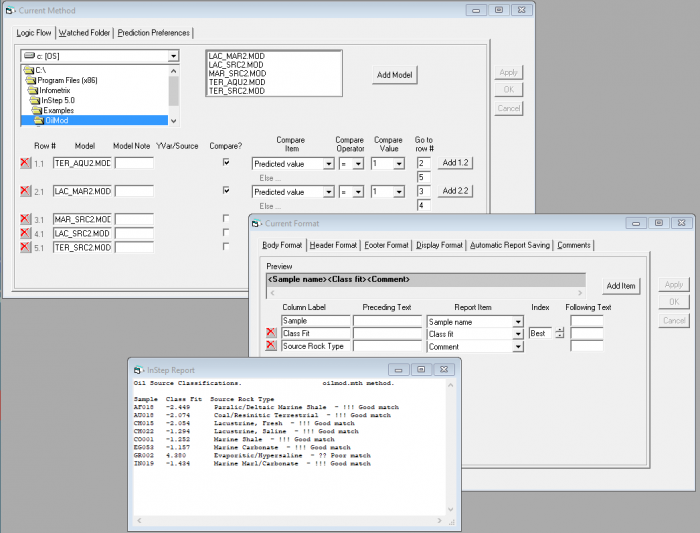Enable Compare checkbox for row 5.1
This screenshot has height=533, width=700.
pyautogui.click(x=226, y=246)
